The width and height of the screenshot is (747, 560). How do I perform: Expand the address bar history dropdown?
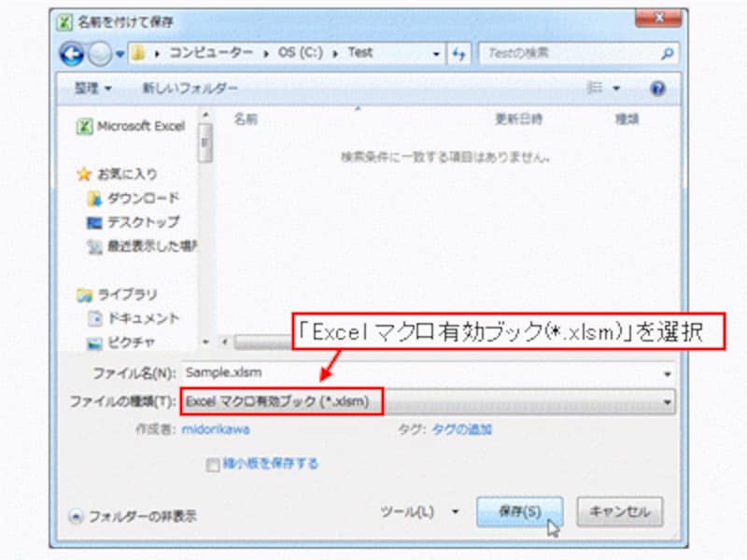436,54
